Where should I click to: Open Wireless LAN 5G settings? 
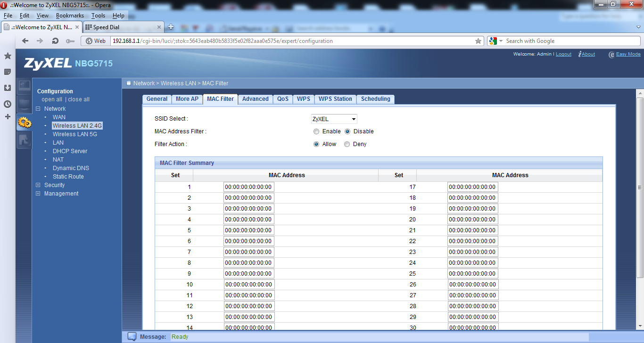click(75, 134)
